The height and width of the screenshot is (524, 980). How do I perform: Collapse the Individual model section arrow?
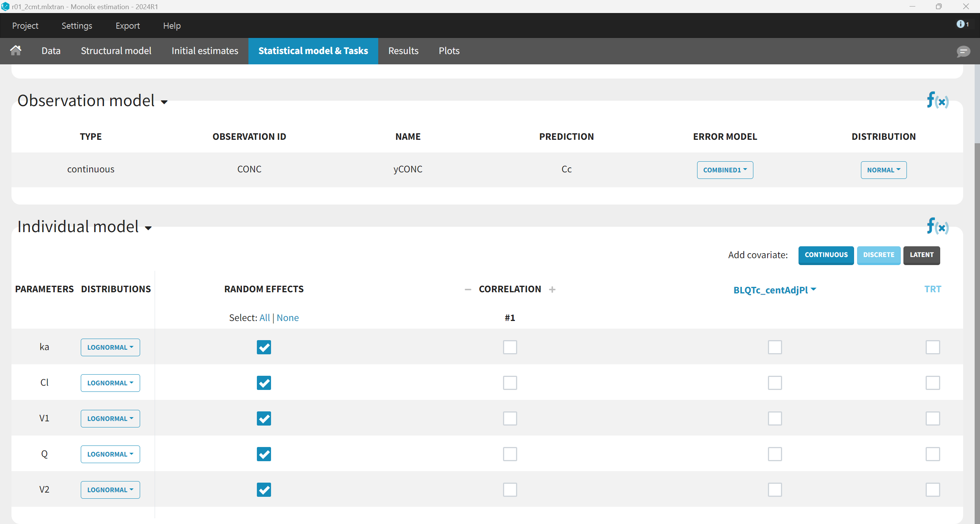[148, 228]
